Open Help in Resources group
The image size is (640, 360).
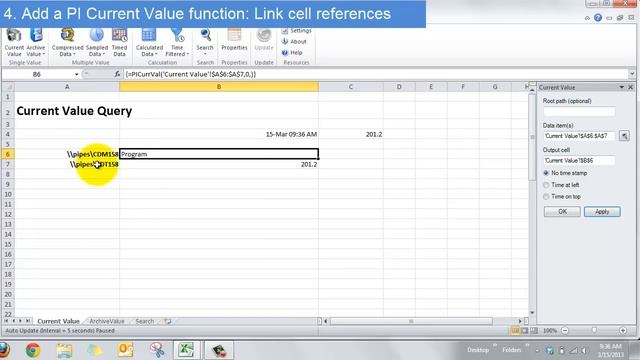click(292, 53)
